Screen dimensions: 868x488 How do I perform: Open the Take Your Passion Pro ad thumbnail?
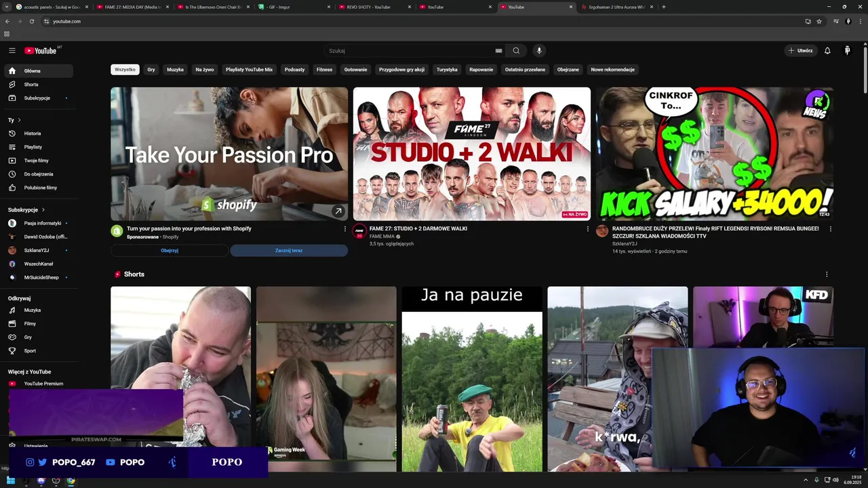pos(229,154)
